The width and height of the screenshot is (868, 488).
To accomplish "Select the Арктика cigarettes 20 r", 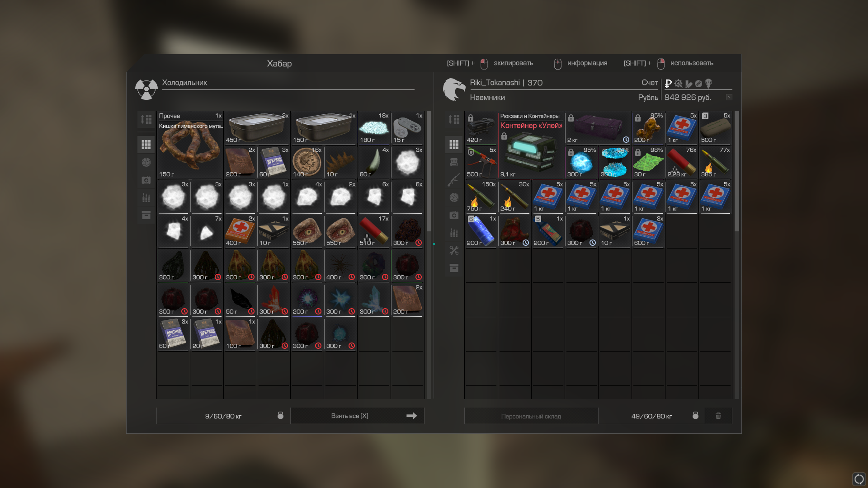I will 207,334.
